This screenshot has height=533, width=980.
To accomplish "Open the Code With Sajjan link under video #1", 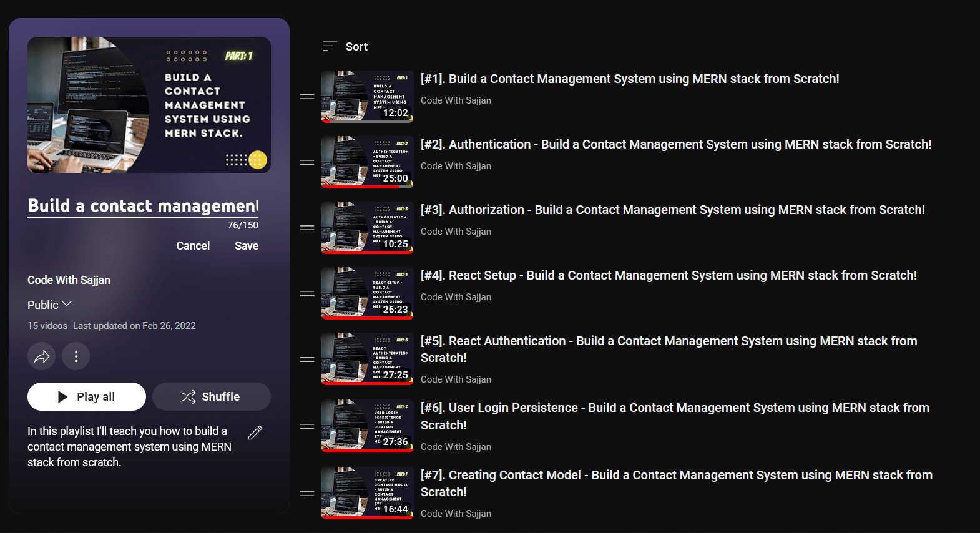I will pos(456,100).
